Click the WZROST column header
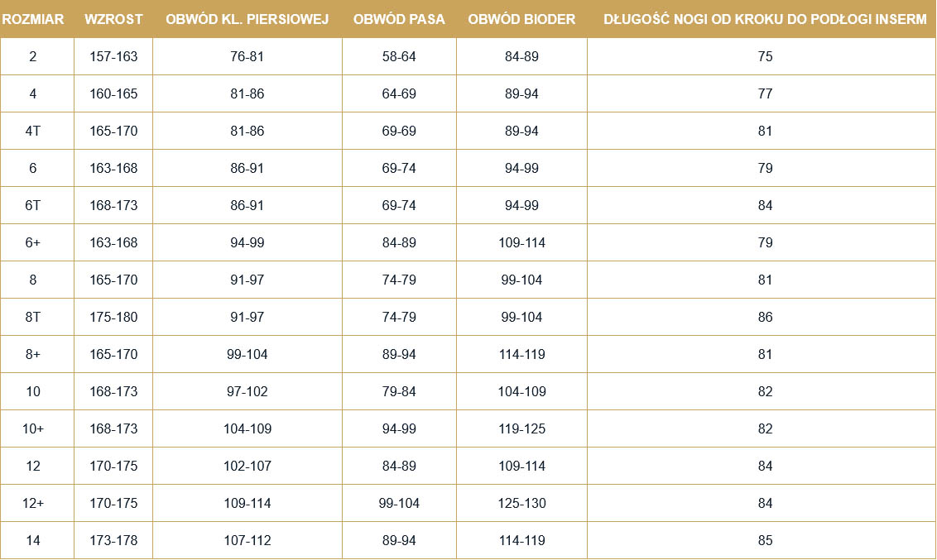 tap(113, 19)
